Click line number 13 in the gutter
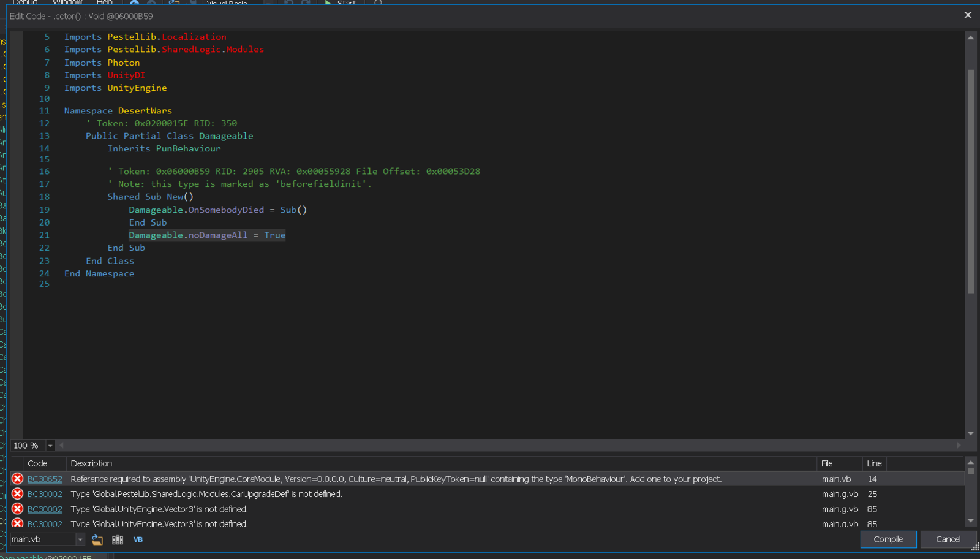980x559 pixels. click(x=44, y=136)
